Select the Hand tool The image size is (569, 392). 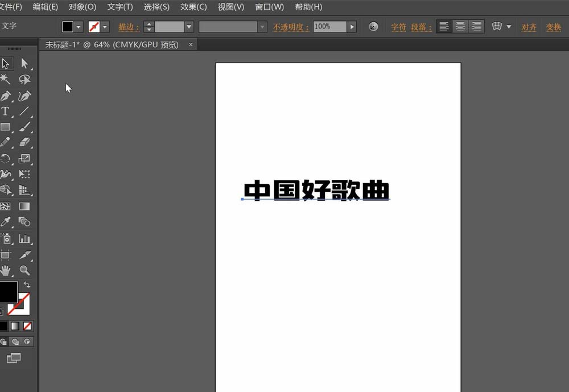coord(5,270)
